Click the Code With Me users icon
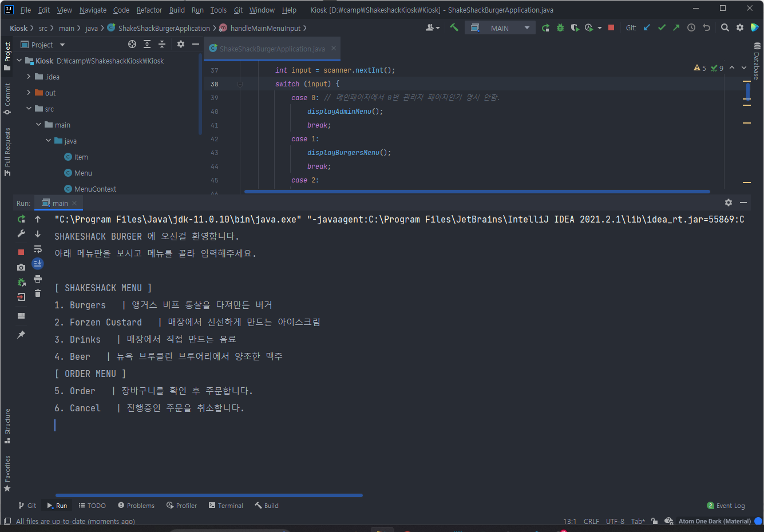This screenshot has height=532, width=764. (x=433, y=27)
